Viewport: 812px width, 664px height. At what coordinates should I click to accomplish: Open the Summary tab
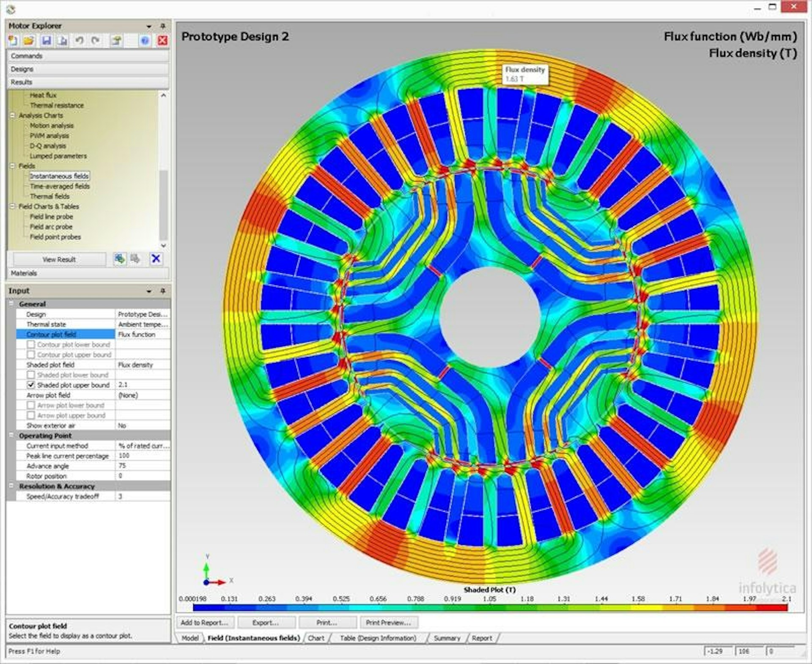pos(447,638)
